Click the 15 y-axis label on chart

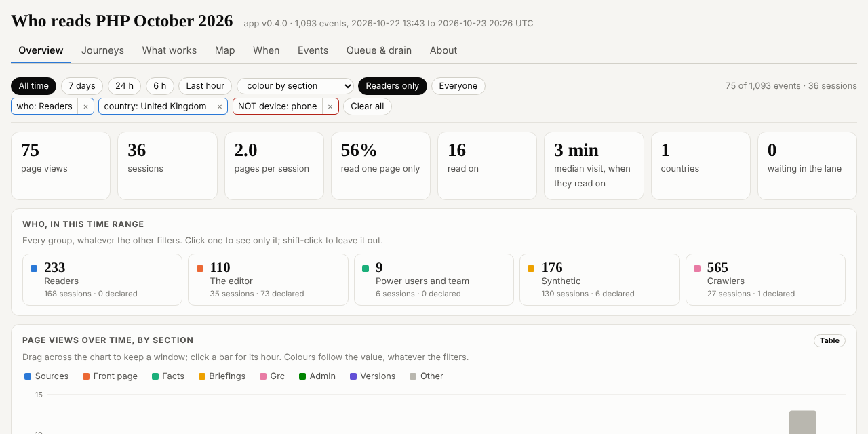click(39, 395)
